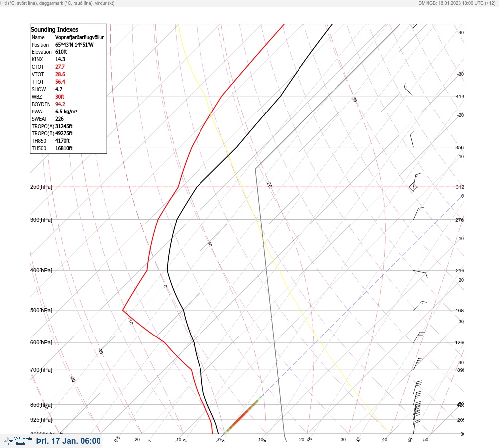The height and width of the screenshot is (448, 499).
Task: Click the TH850 value 4170ft
Action: pos(62,141)
